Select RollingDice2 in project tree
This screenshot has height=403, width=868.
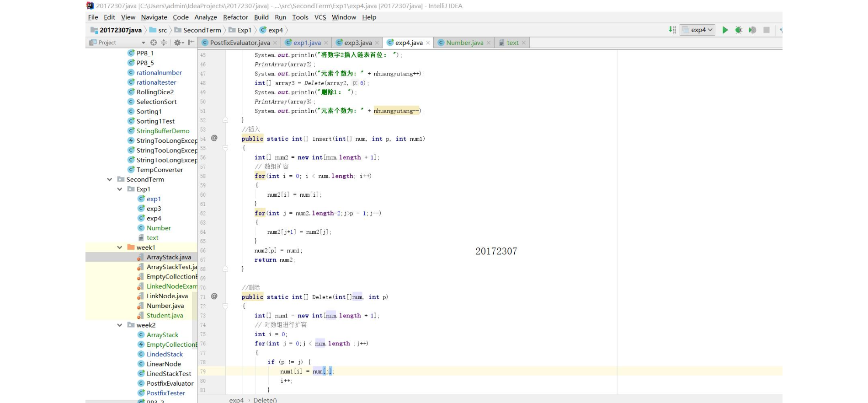(x=155, y=92)
